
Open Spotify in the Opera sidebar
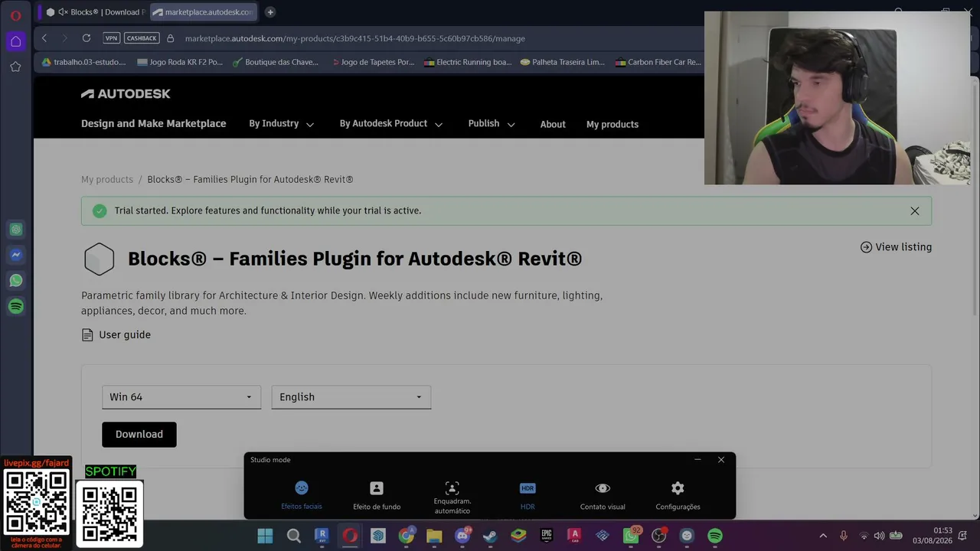point(15,307)
